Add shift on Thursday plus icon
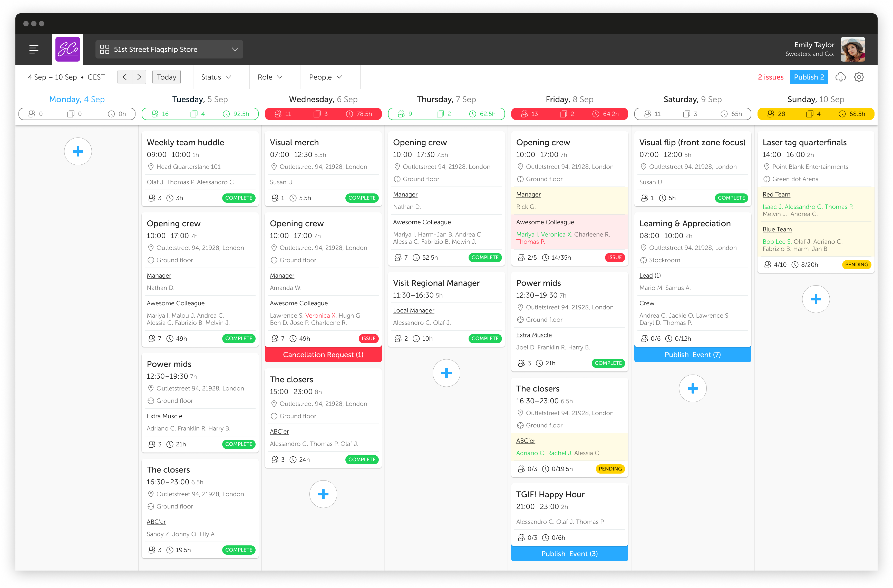Screen dimensions: 893x588 click(446, 373)
